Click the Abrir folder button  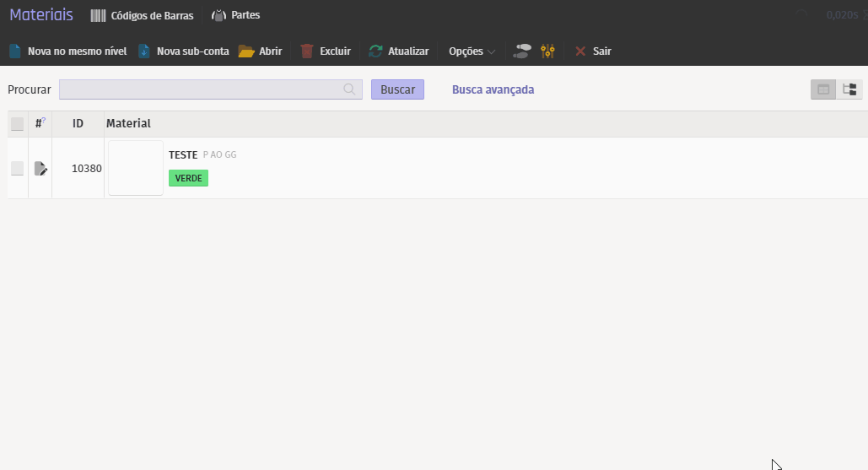click(x=260, y=51)
